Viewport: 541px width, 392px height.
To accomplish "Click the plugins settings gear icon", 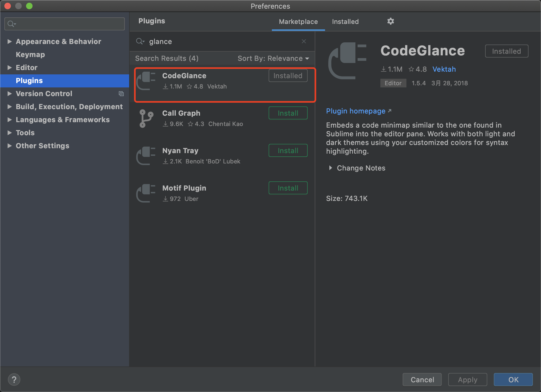I will 390,21.
